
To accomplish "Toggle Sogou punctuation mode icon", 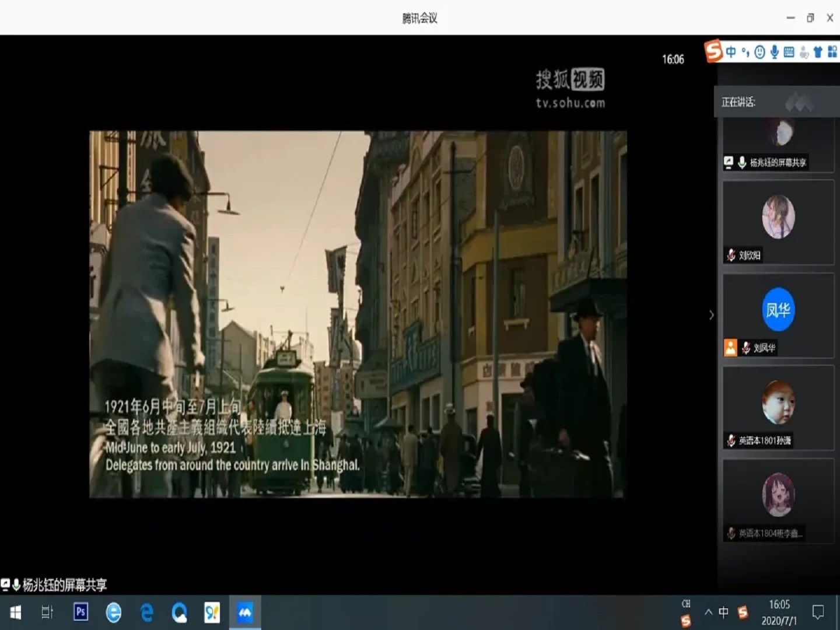I will tap(745, 52).
